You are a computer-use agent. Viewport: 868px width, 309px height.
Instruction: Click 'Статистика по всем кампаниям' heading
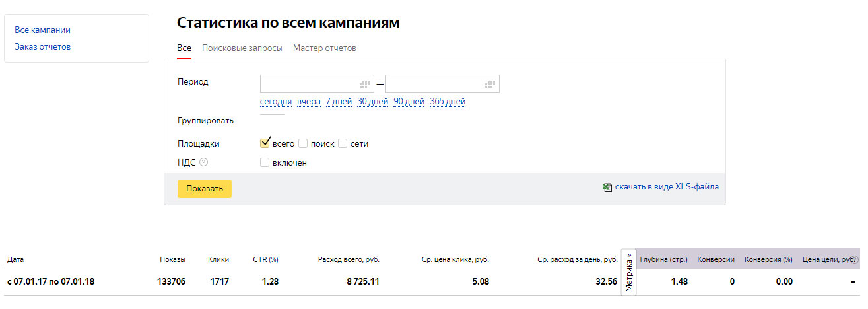288,22
